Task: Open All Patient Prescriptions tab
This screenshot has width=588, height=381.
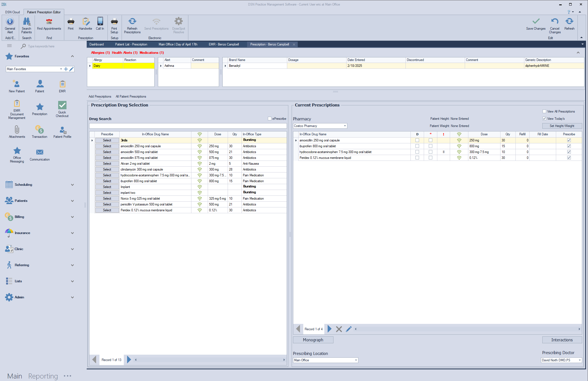Action: pos(131,96)
